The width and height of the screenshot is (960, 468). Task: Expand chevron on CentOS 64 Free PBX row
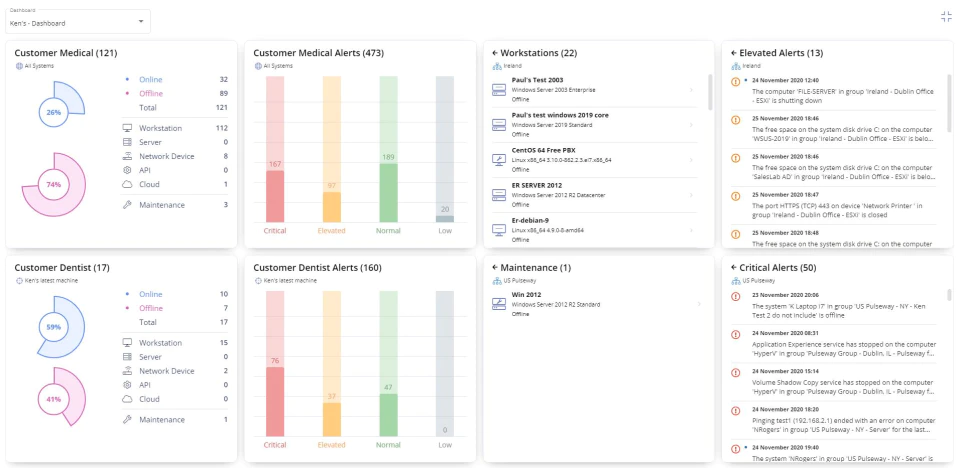(691, 160)
